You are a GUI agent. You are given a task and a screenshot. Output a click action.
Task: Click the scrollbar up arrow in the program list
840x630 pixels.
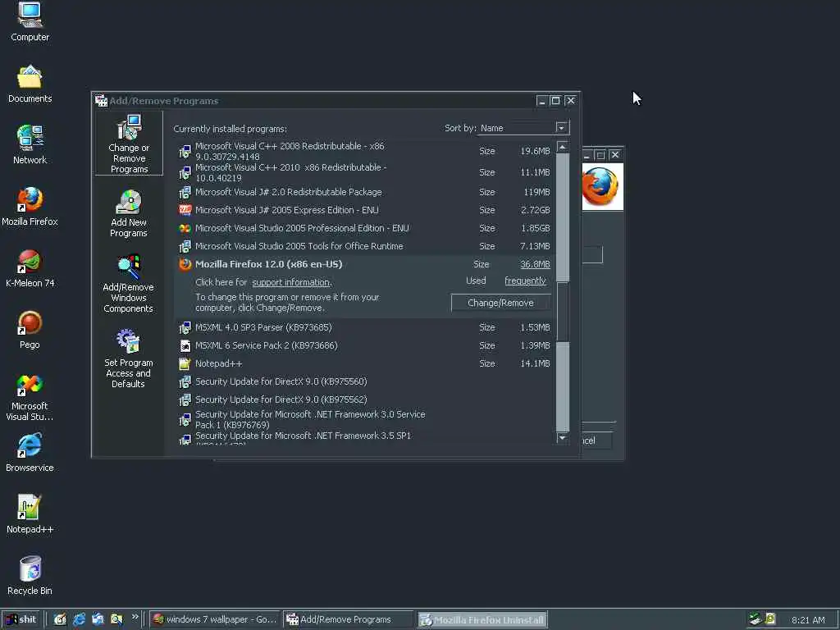[562, 146]
